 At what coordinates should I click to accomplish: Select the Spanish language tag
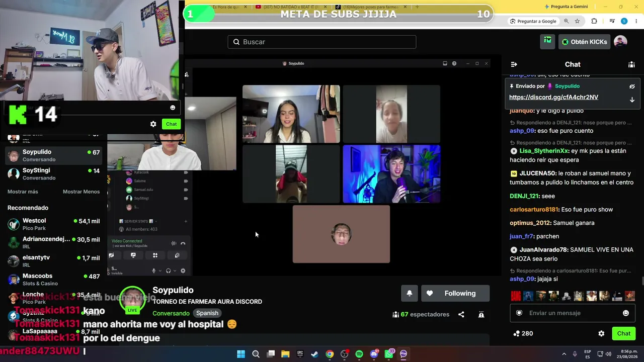207,313
